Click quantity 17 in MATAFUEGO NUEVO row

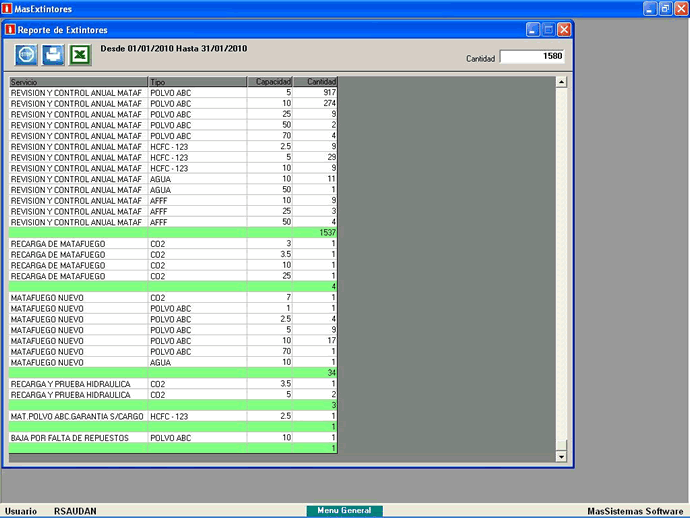(x=315, y=341)
